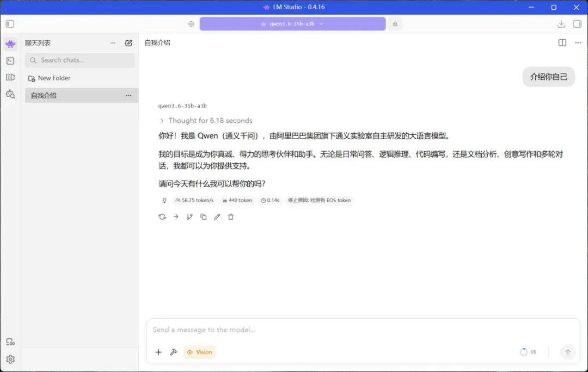Edit the assistant message with pencil
The image size is (588, 372).
click(x=217, y=216)
